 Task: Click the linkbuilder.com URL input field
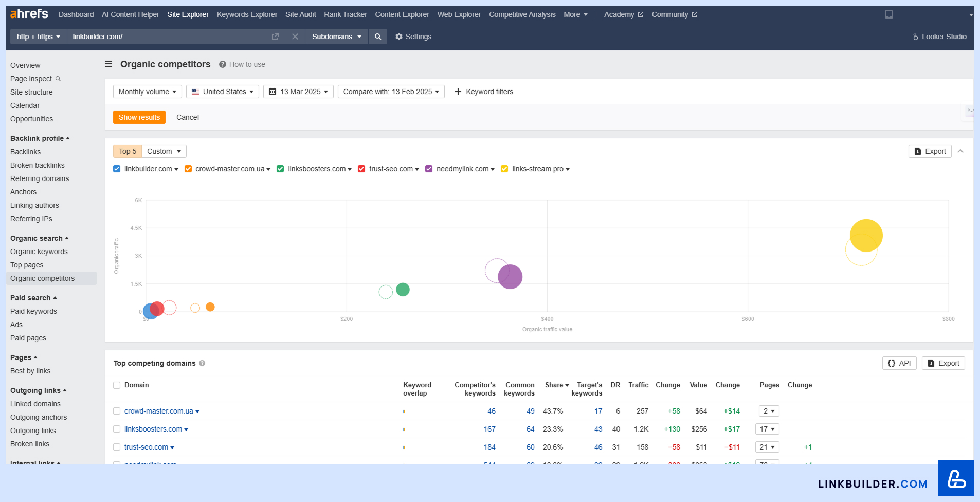point(170,37)
